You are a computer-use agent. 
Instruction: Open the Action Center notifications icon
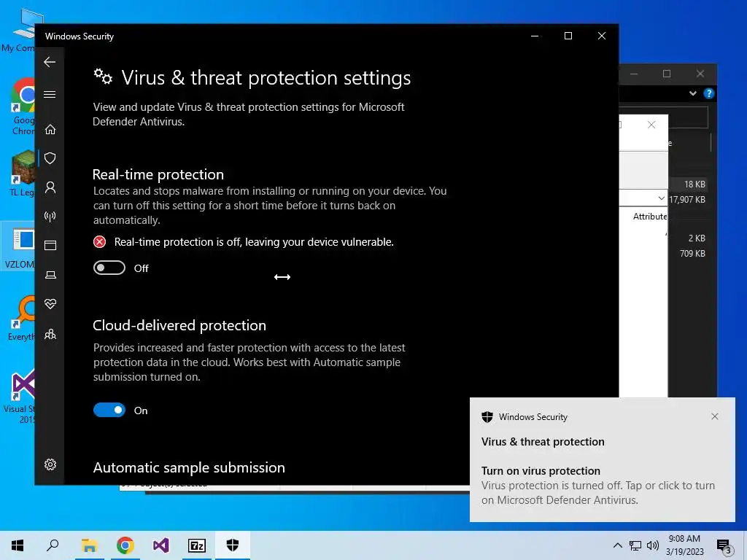pyautogui.click(x=724, y=545)
